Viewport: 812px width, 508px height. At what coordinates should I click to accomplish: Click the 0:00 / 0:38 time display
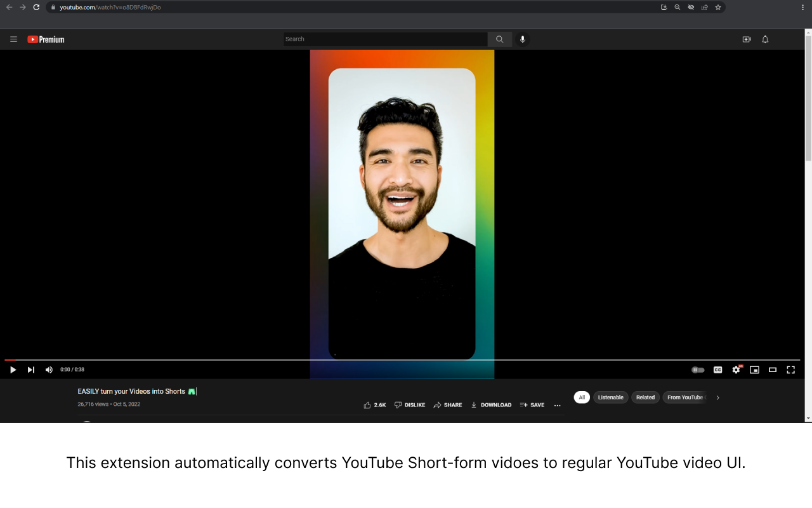pos(72,370)
